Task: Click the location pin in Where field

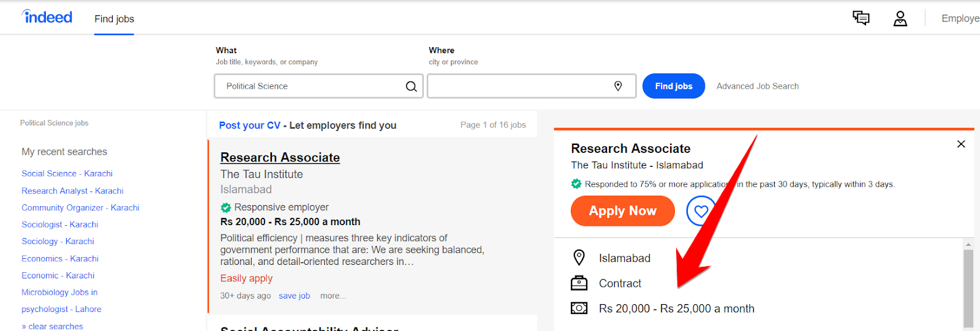Action: tap(618, 86)
